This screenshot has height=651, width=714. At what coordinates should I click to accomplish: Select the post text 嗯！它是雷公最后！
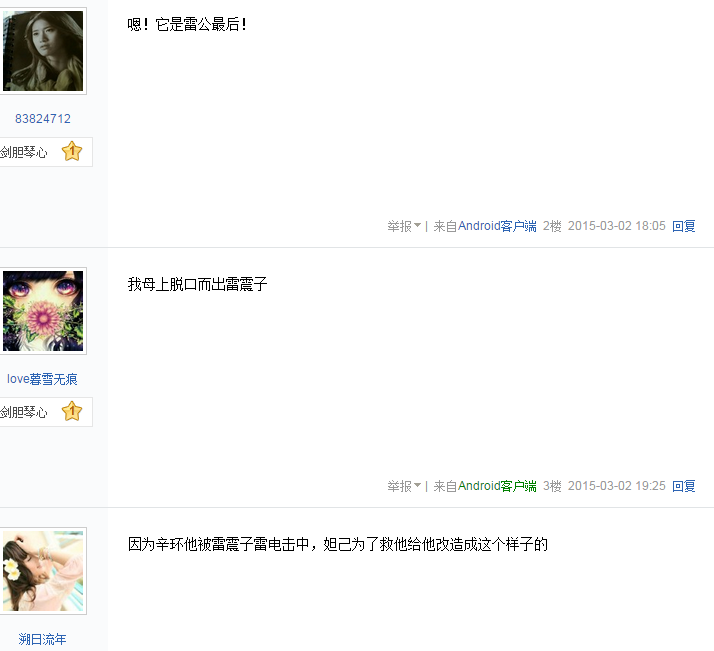point(187,24)
